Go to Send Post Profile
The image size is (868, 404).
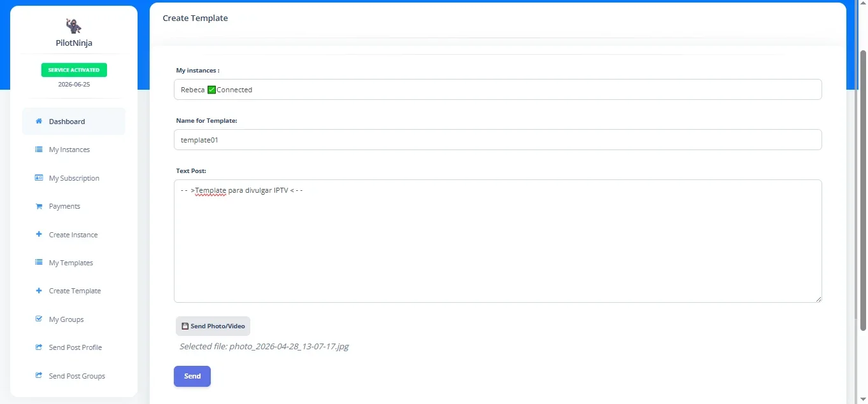[74, 347]
